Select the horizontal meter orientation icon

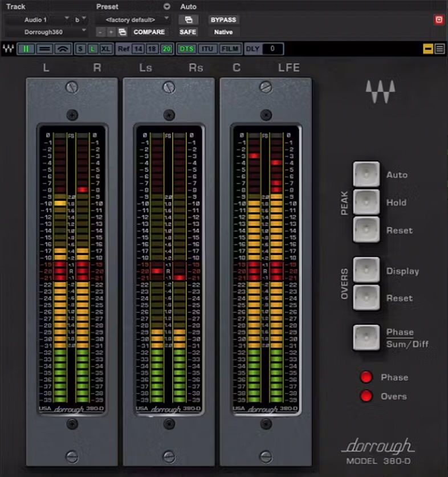coord(44,49)
